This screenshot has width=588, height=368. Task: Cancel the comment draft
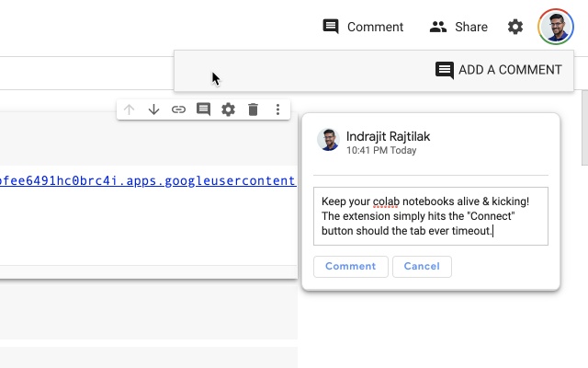click(x=422, y=266)
